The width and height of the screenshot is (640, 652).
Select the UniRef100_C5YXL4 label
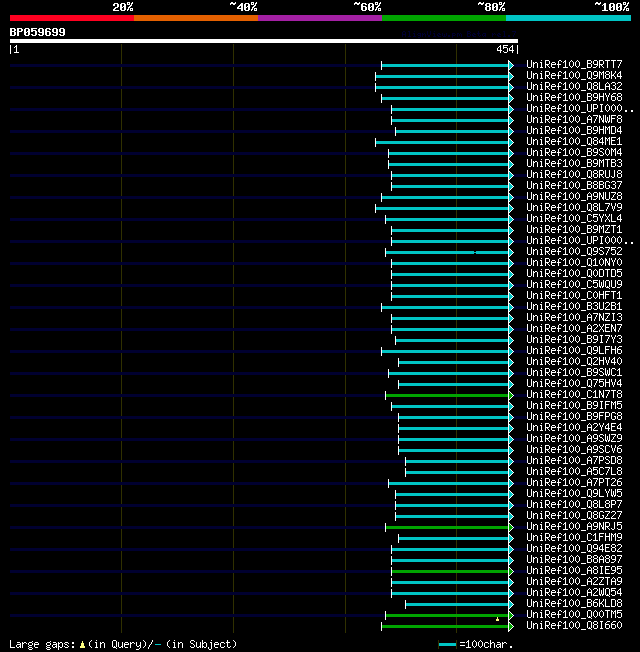574,219
